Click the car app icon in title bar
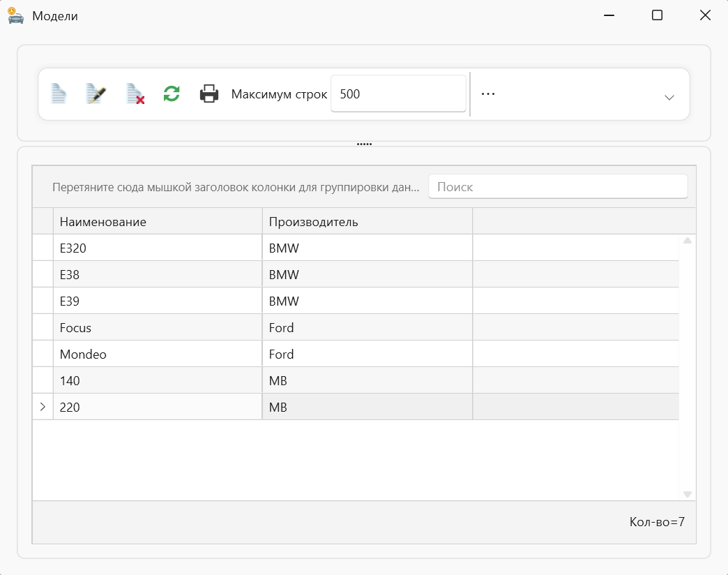 [15, 16]
